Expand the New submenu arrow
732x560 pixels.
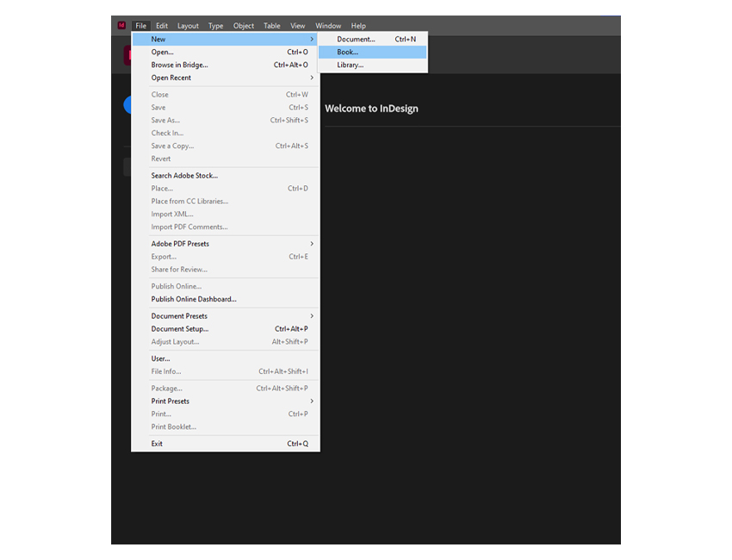[x=312, y=40]
